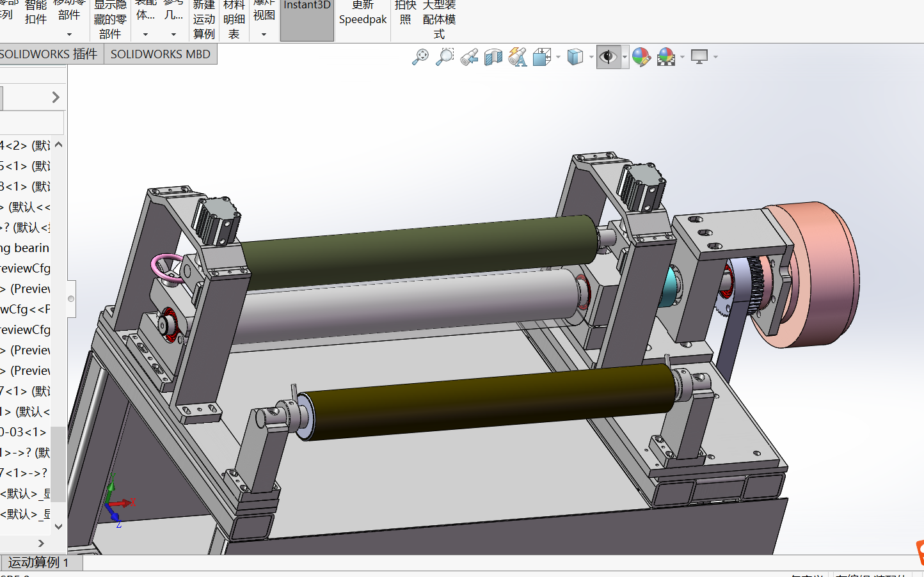Image resolution: width=924 pixels, height=577 pixels.
Task: Open View Settings dropdown arrow
Action: click(715, 57)
